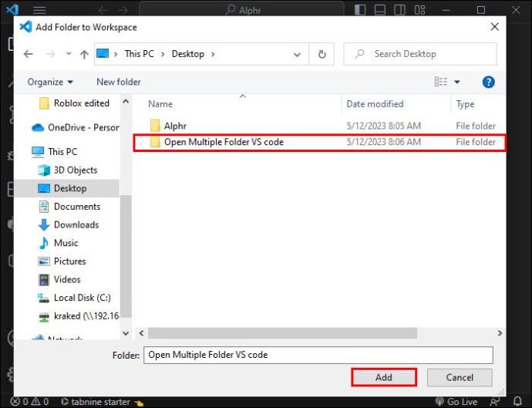
Task: Click the notifications bell in status bar
Action: (517, 402)
